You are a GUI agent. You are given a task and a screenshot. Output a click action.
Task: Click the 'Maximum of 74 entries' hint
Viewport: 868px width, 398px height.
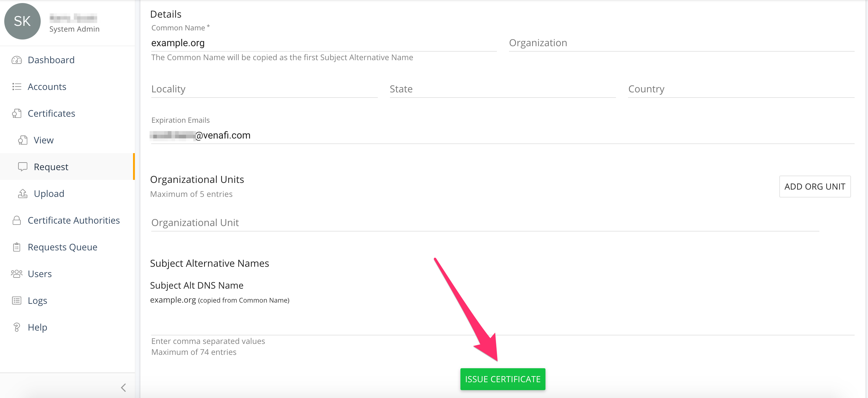(x=194, y=352)
